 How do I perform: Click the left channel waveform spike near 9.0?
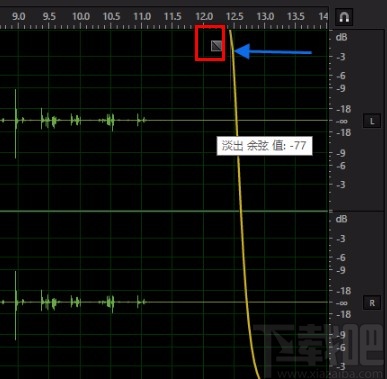15,123
